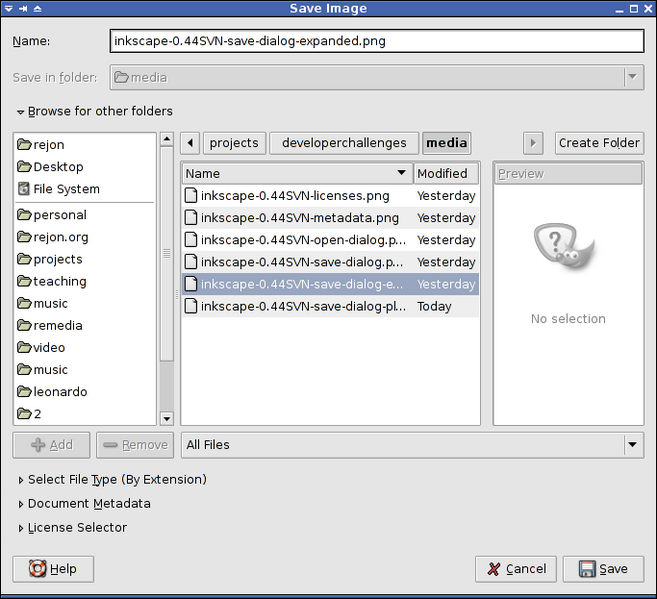Open the Save in folder dropdown

(632, 77)
